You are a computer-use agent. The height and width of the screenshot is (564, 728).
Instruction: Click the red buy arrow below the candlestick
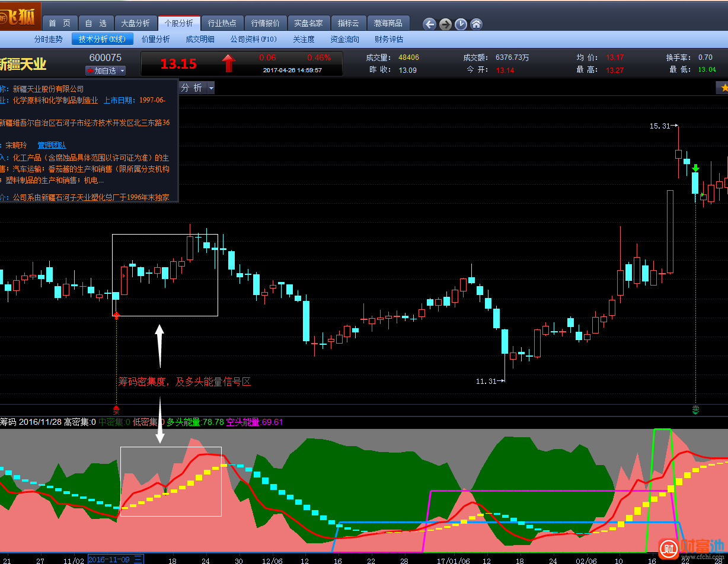coord(116,315)
